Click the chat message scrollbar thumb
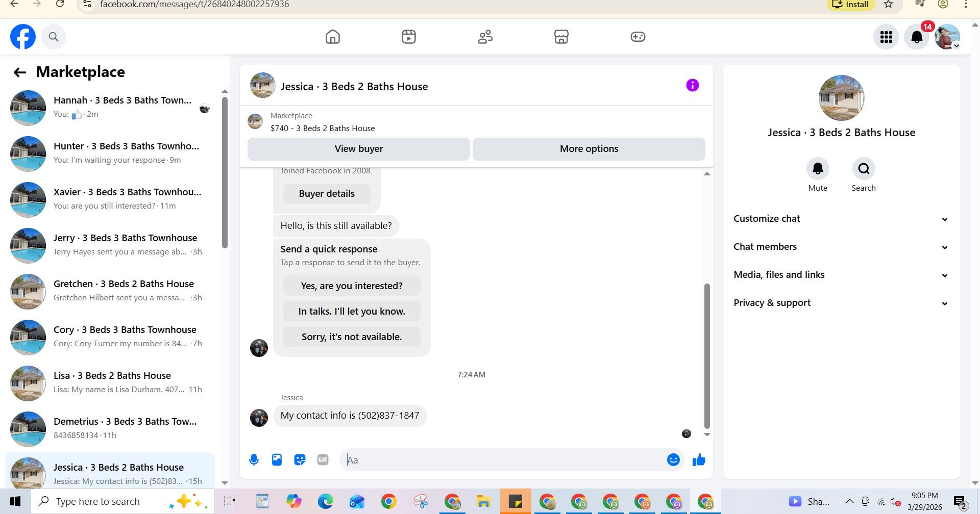 click(x=707, y=356)
